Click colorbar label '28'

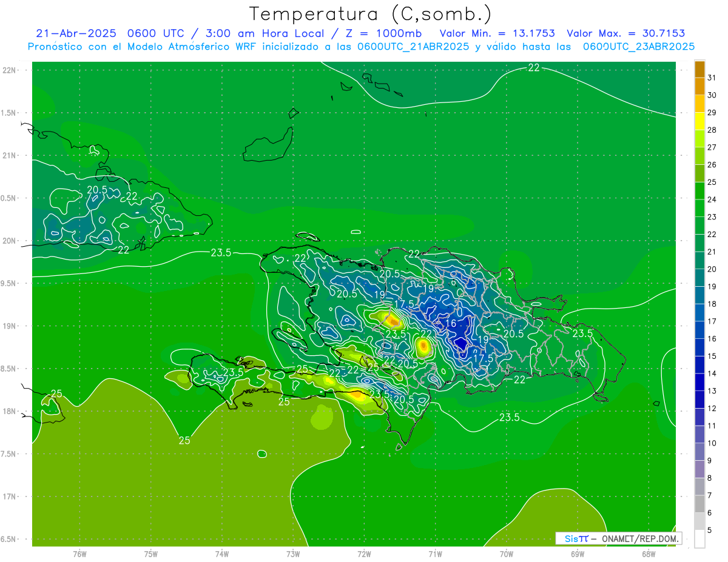tap(712, 130)
